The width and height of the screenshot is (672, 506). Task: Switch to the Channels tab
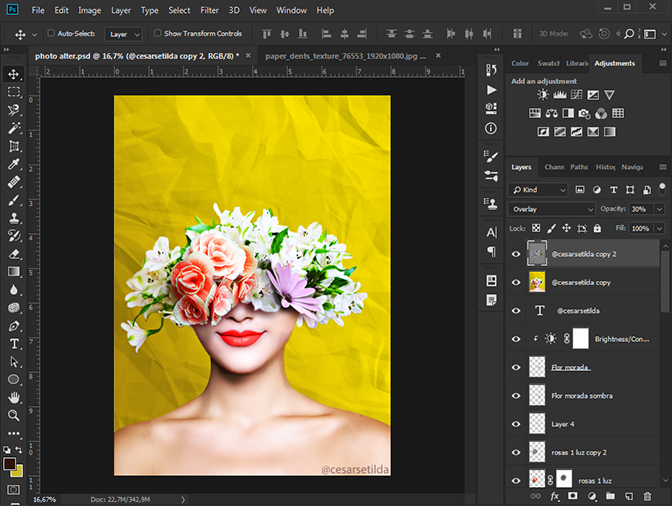tap(554, 167)
